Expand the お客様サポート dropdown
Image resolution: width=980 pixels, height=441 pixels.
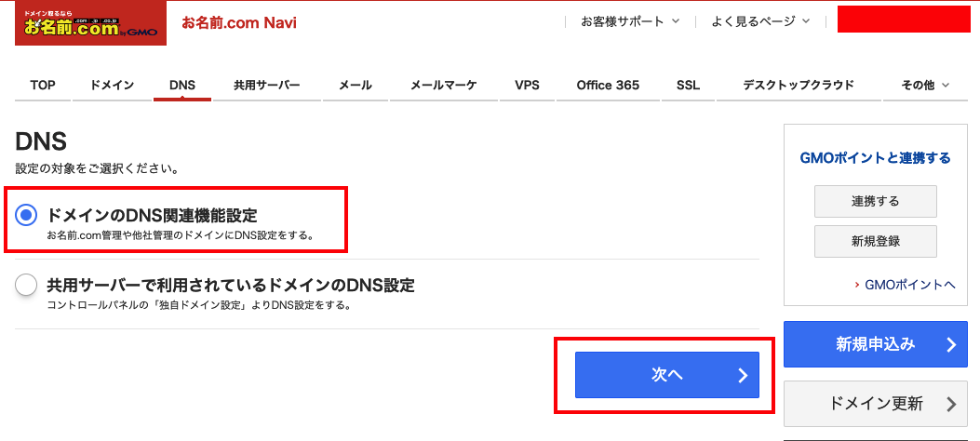pyautogui.click(x=630, y=21)
